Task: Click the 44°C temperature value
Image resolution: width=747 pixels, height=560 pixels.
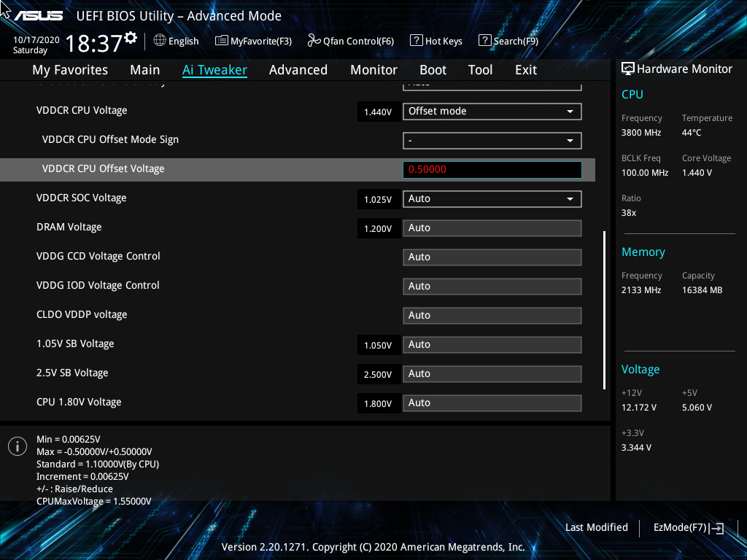Action: (x=692, y=133)
